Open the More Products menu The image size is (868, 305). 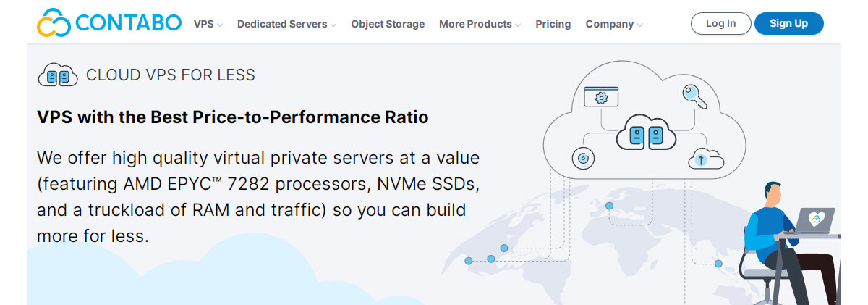coord(475,24)
